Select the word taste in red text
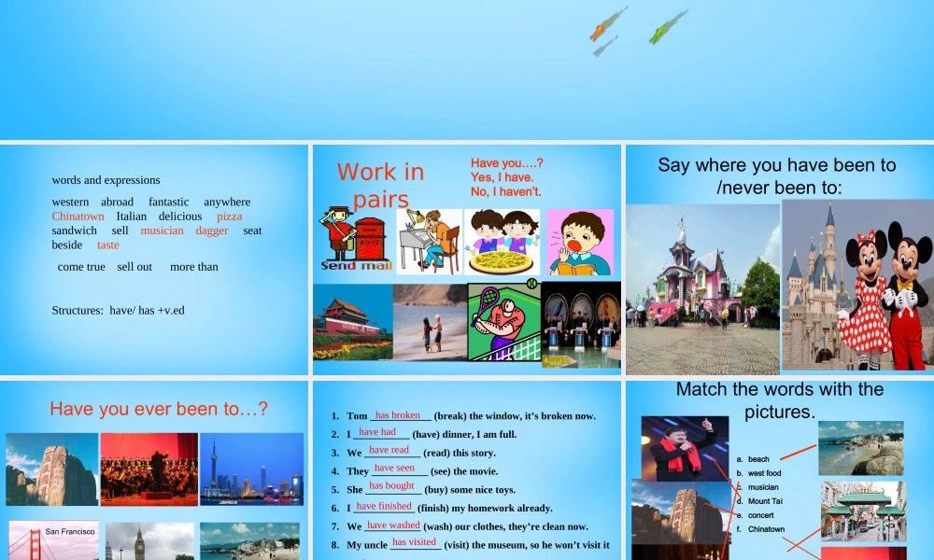This screenshot has width=934, height=560. [107, 245]
